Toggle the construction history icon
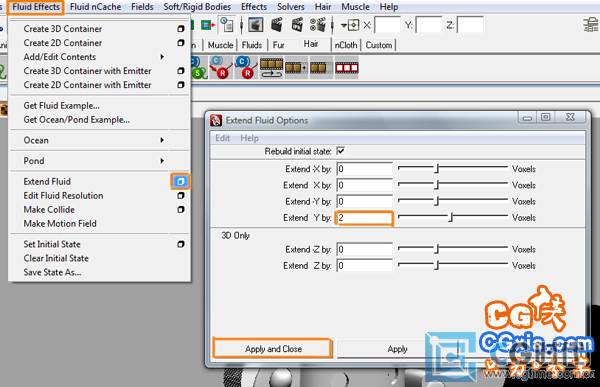Image resolution: width=600 pixels, height=387 pixels. pyautogui.click(x=227, y=25)
